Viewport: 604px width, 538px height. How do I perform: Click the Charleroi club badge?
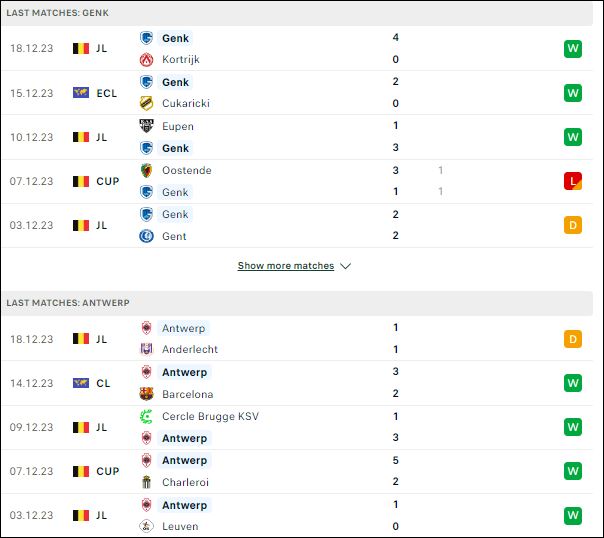pos(146,482)
